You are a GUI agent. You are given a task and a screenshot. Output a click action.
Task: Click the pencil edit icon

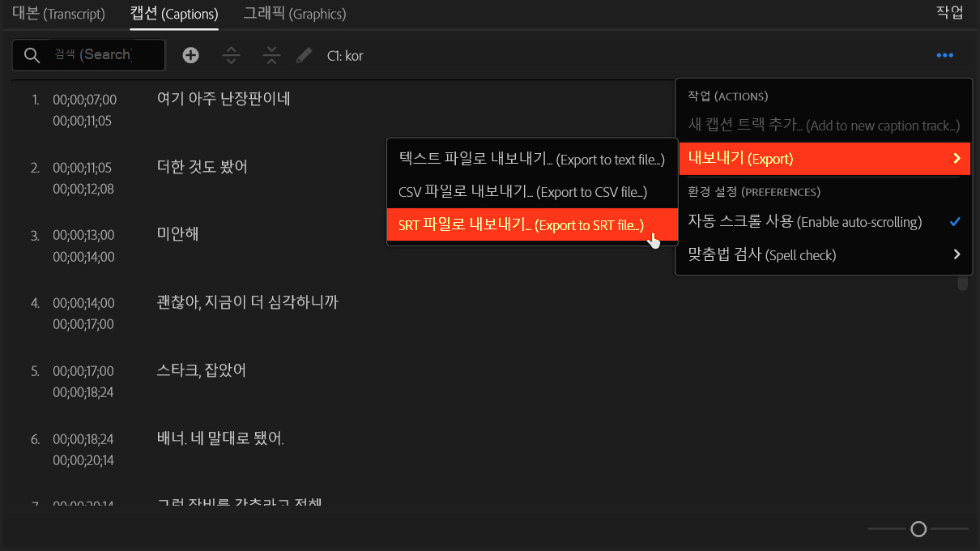coord(304,55)
